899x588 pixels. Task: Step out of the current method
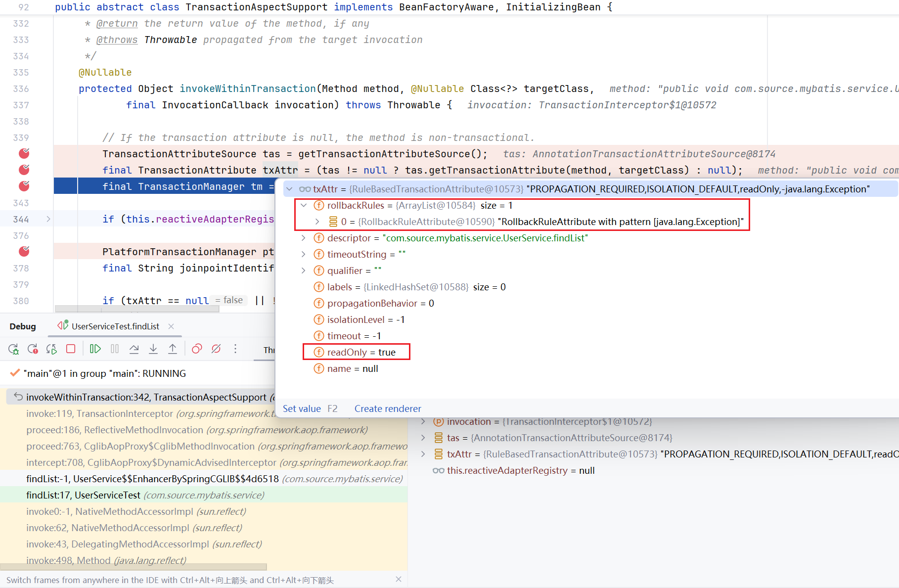click(x=173, y=349)
